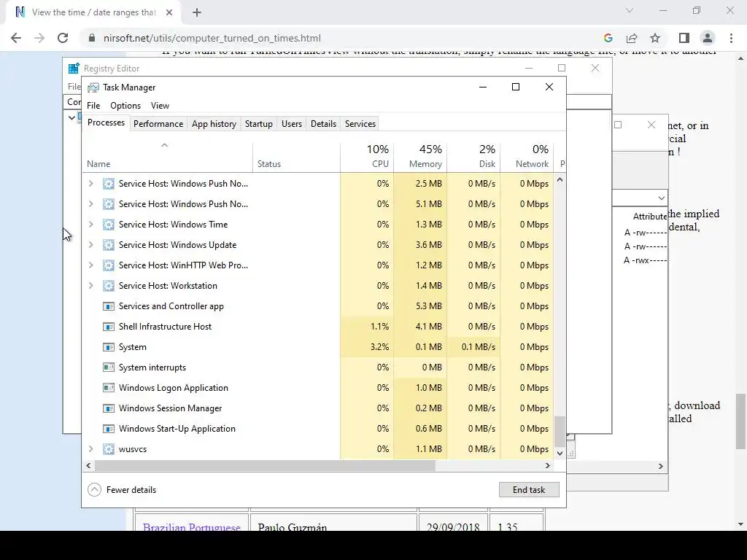Viewport: 747px width, 560px height.
Task: Sort by the Network column header
Action: (x=527, y=156)
